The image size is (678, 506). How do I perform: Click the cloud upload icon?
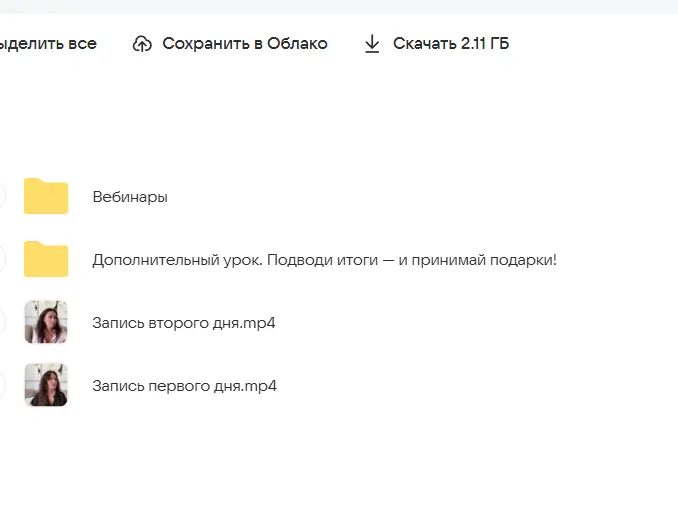[x=142, y=44]
